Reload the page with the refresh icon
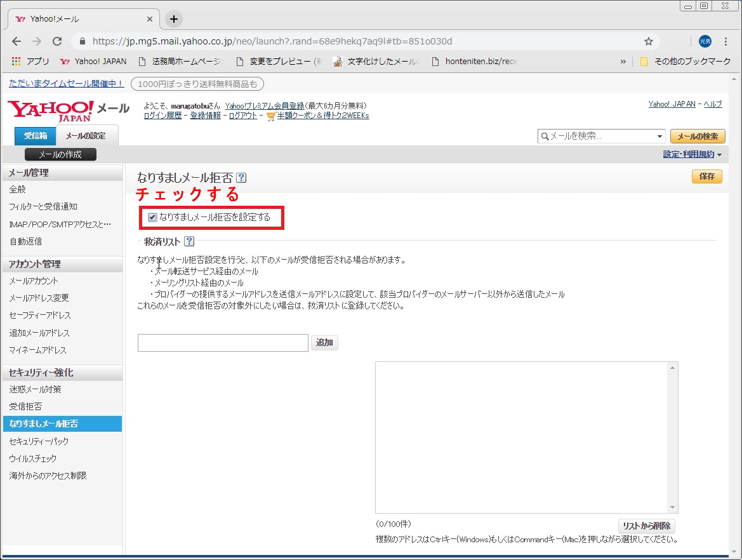This screenshot has height=560, width=742. [57, 41]
